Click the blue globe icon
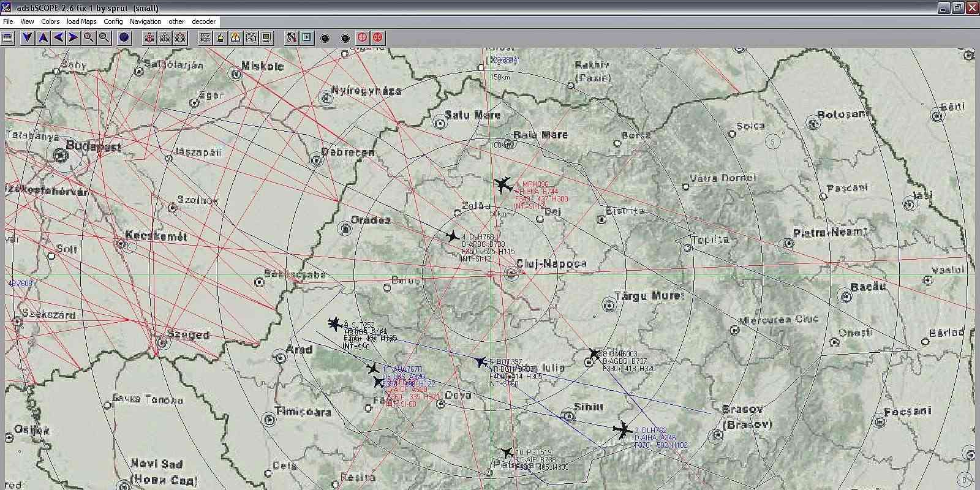This screenshot has width=980, height=490. point(124,38)
